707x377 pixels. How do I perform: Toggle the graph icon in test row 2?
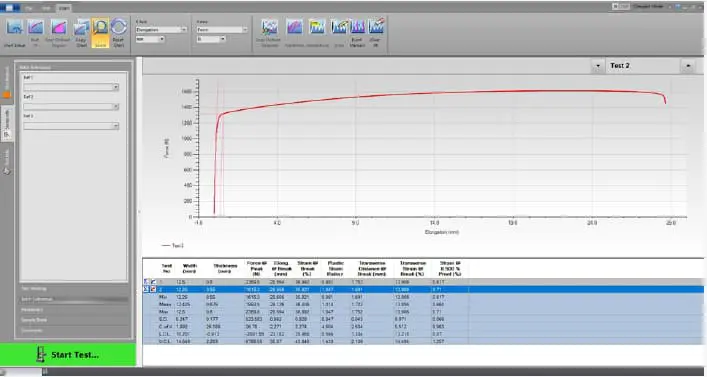point(153,289)
